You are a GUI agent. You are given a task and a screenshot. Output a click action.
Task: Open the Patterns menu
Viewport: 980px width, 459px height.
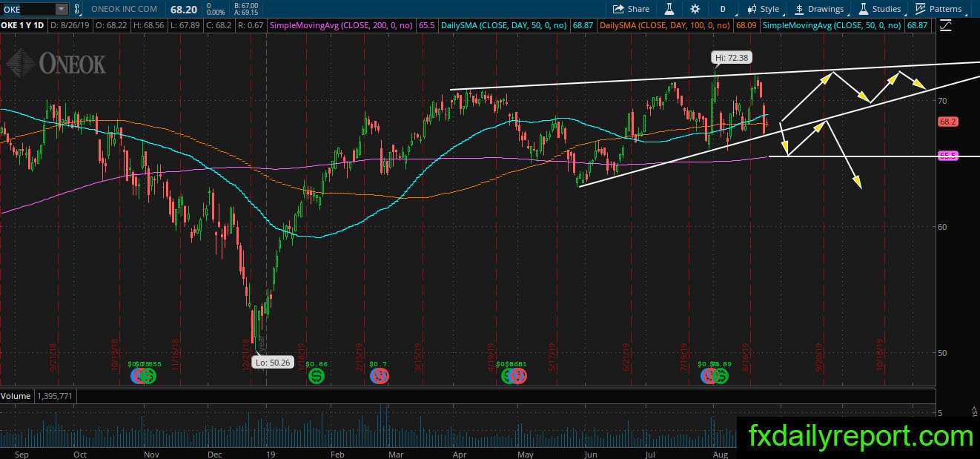pos(938,9)
